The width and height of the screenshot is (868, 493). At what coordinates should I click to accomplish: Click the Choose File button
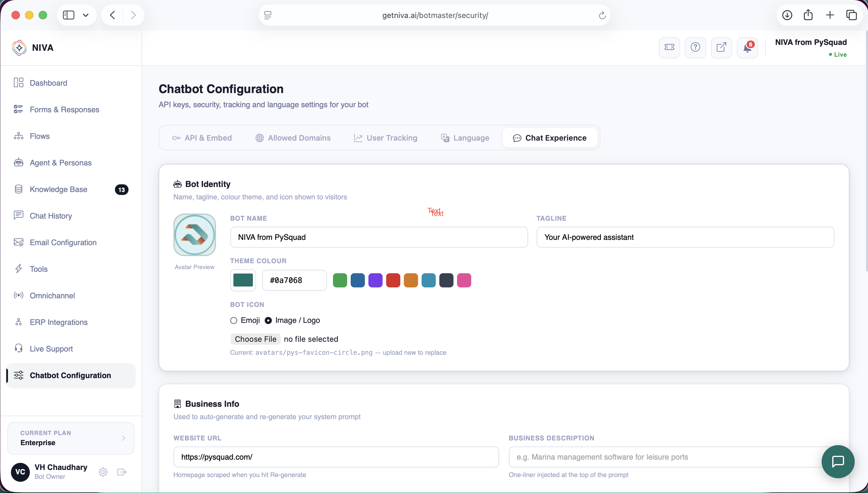[255, 339]
